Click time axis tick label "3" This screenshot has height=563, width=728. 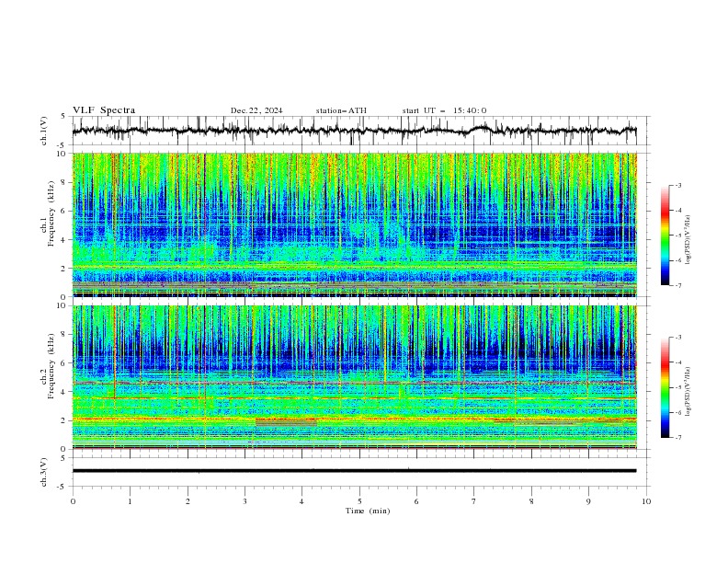click(245, 501)
